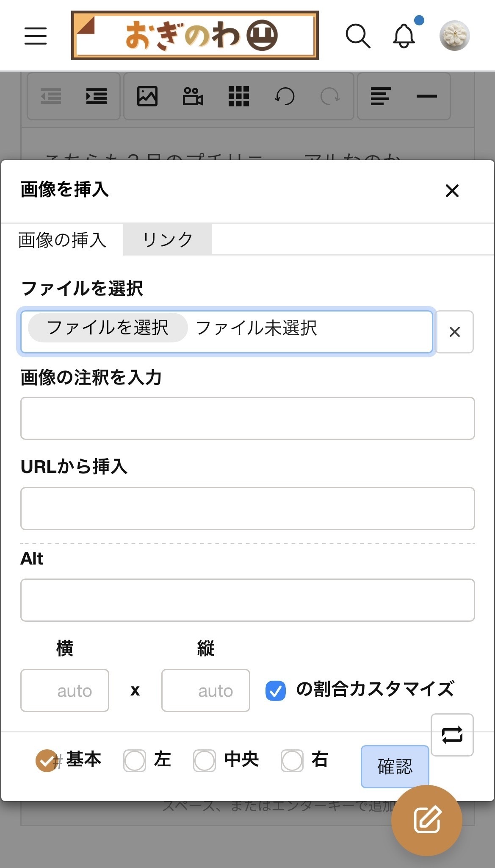This screenshot has height=868, width=495.
Task: Tap the orange compose edit button
Action: tap(426, 820)
